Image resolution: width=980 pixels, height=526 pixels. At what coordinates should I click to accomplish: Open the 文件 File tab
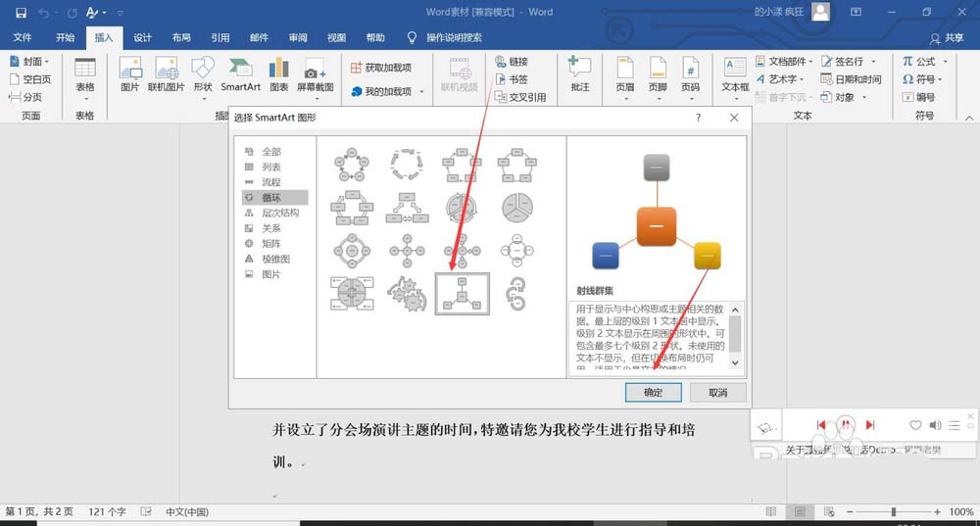[x=23, y=37]
